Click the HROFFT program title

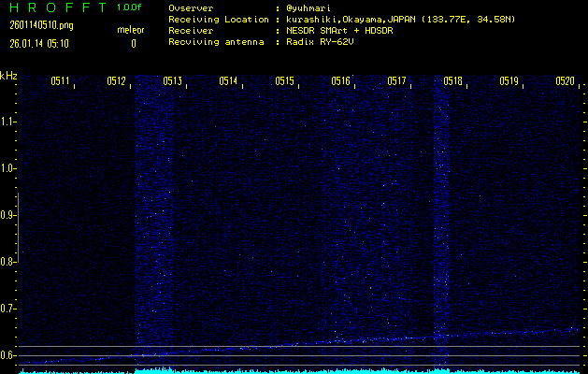tap(59, 7)
